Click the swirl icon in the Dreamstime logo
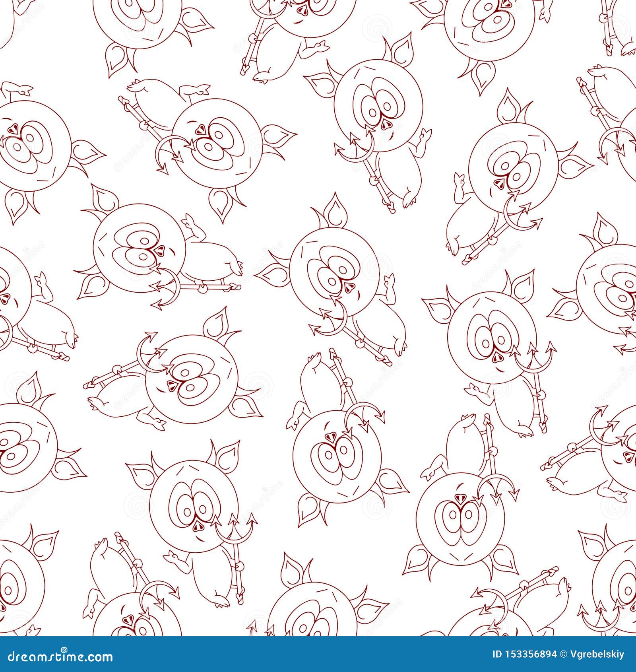 point(64,650)
